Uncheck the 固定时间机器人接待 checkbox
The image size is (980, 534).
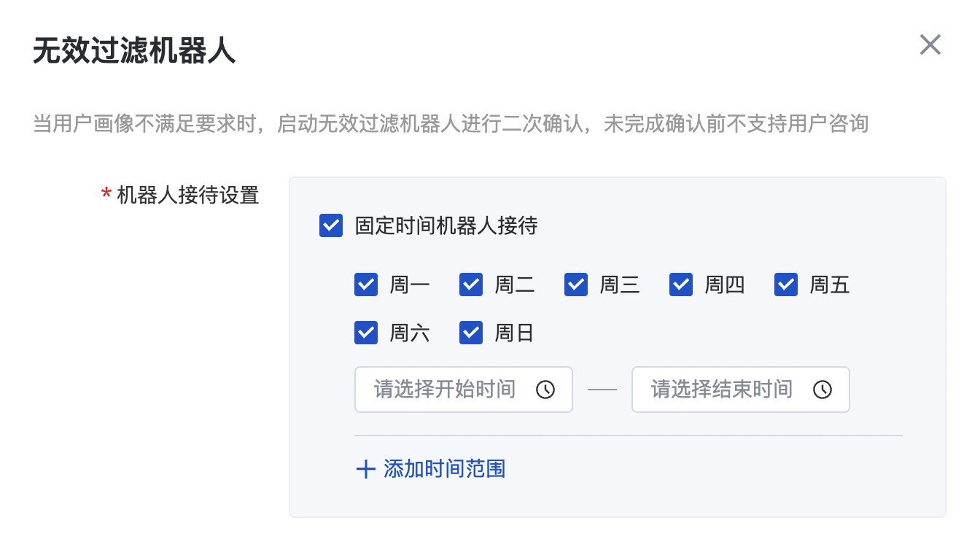click(x=331, y=226)
